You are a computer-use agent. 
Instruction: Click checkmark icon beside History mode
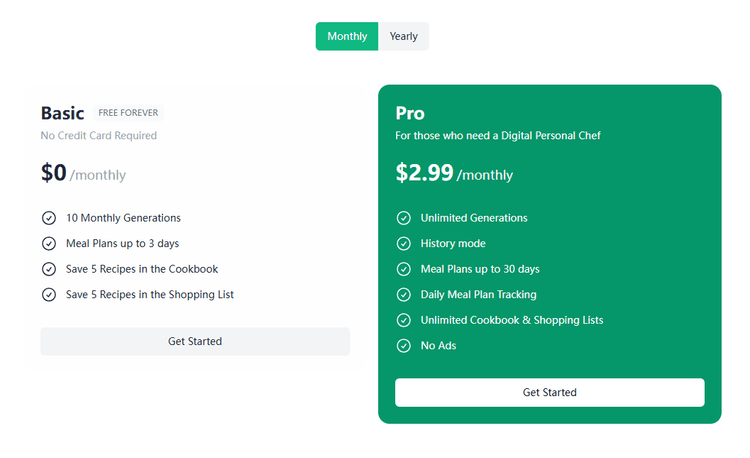[x=404, y=243]
